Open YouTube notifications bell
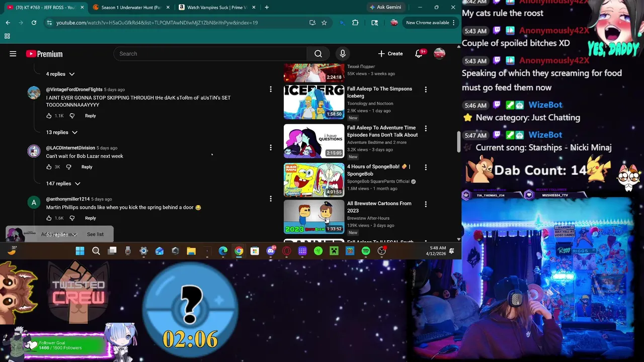Image resolution: width=644 pixels, height=362 pixels. point(419,54)
